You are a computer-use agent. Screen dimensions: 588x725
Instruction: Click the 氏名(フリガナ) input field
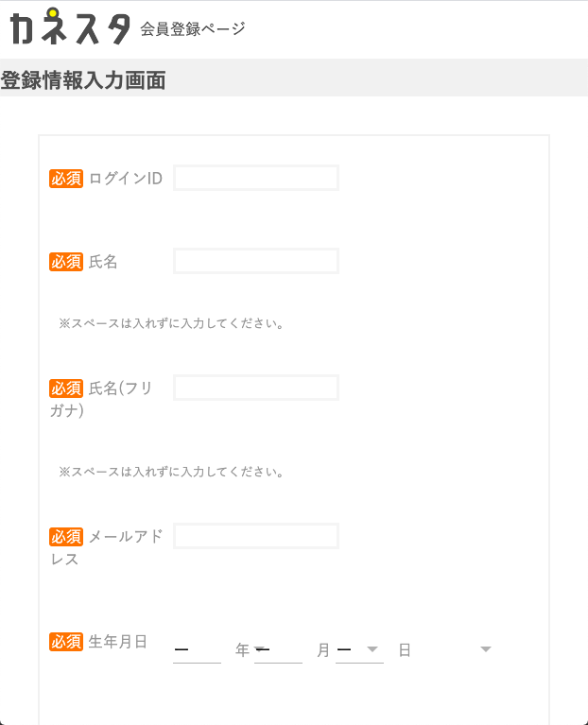(x=256, y=388)
